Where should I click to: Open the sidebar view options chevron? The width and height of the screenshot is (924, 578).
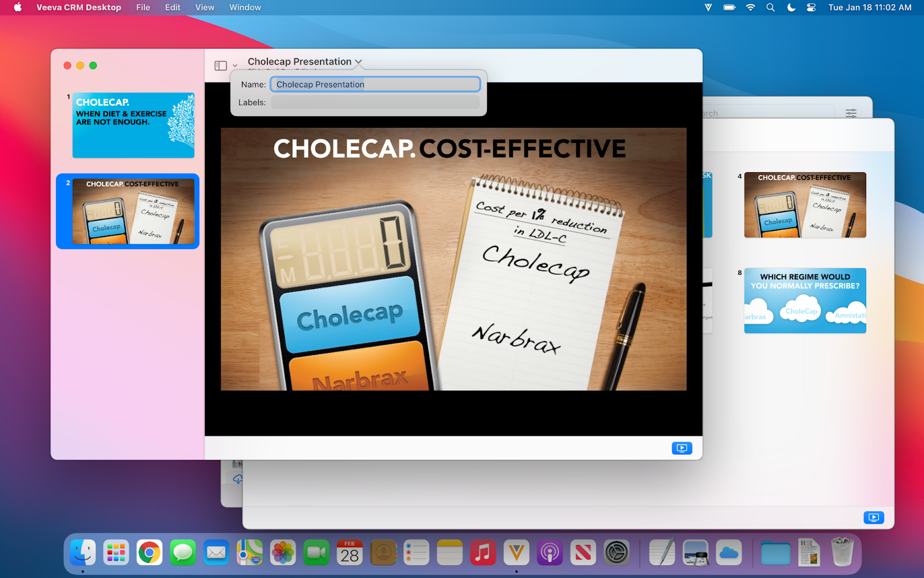(235, 66)
